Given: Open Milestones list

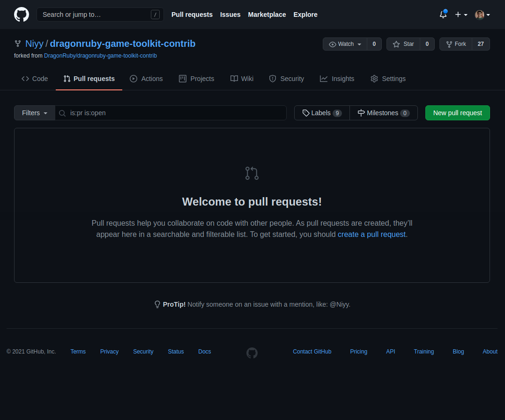Looking at the screenshot, I should [384, 113].
